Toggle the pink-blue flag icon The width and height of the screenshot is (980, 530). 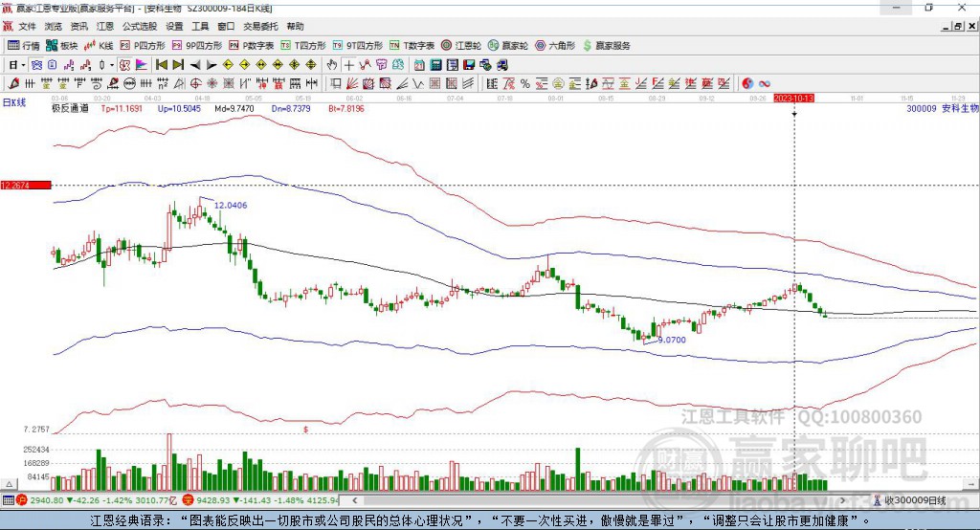(x=142, y=65)
